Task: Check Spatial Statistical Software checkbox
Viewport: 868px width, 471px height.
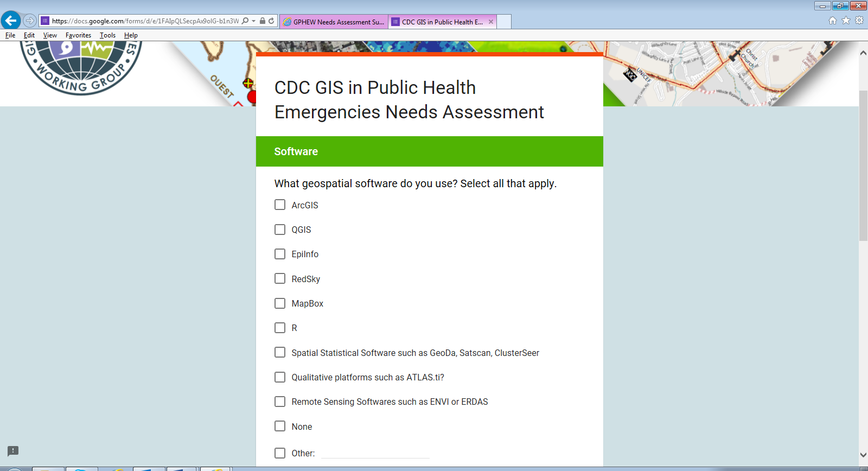Action: click(280, 352)
